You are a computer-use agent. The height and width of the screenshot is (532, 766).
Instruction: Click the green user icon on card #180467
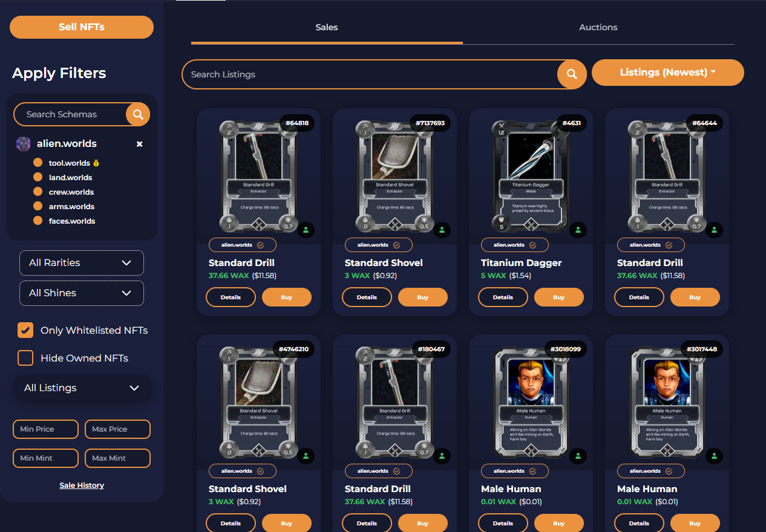(x=442, y=456)
